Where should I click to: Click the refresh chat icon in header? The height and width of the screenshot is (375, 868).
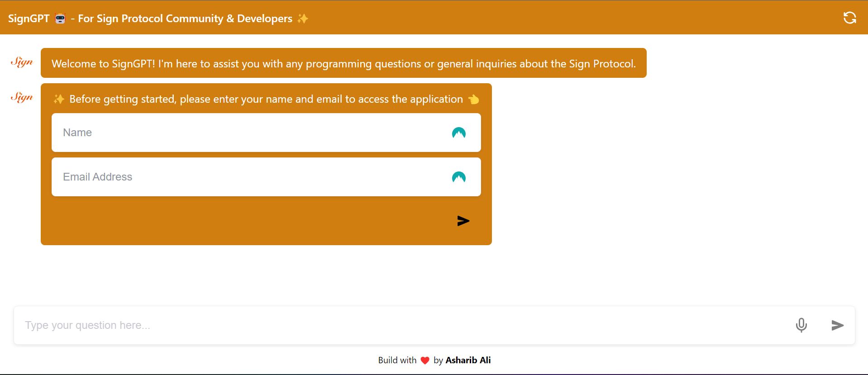(x=849, y=18)
